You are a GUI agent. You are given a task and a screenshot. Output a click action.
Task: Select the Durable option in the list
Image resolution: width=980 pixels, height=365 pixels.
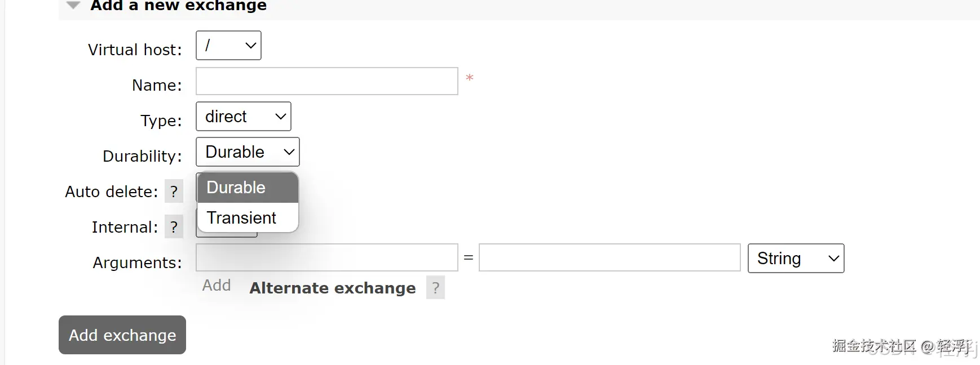(248, 188)
